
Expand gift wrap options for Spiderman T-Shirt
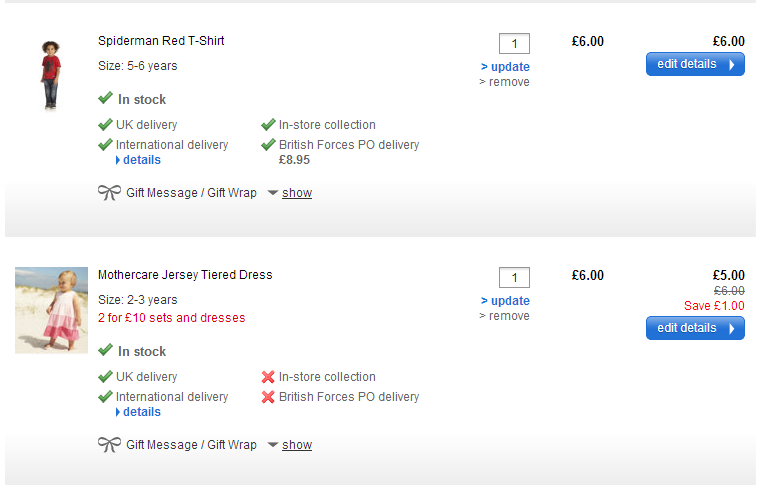[x=296, y=193]
